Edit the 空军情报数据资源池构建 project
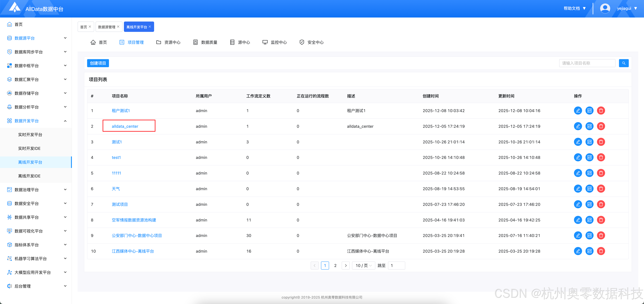Screen dimensions: 644x304 tap(578, 220)
